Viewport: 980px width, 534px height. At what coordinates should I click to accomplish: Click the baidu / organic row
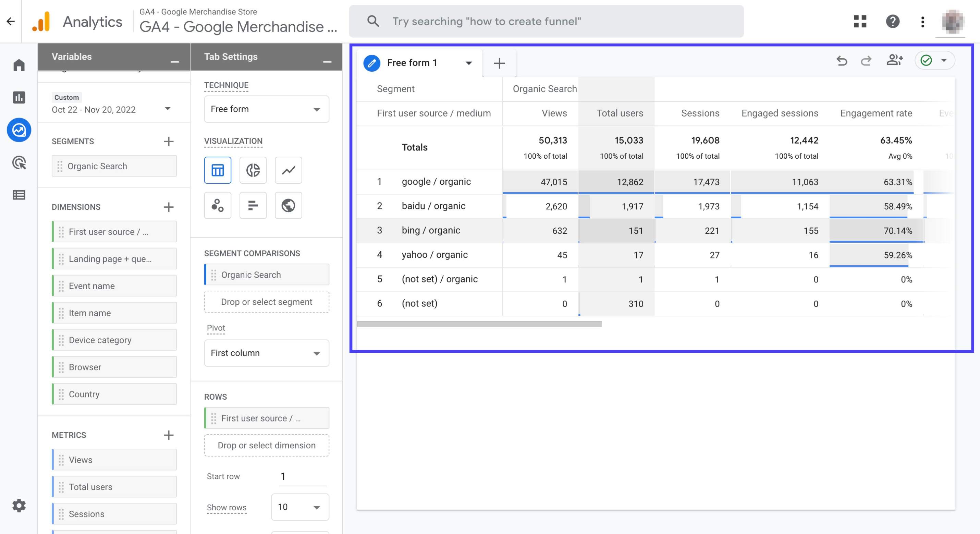[655, 206]
